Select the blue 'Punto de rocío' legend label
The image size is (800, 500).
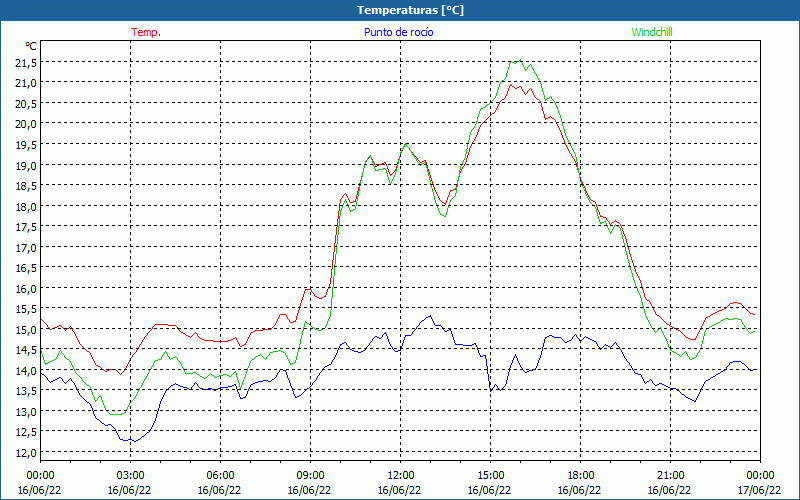coord(398,32)
